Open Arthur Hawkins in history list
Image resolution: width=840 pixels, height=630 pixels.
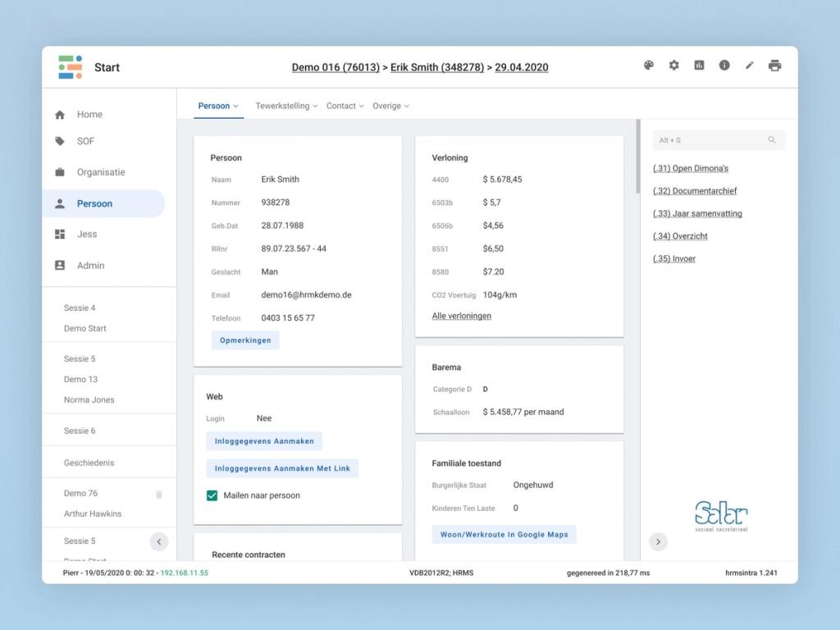93,514
